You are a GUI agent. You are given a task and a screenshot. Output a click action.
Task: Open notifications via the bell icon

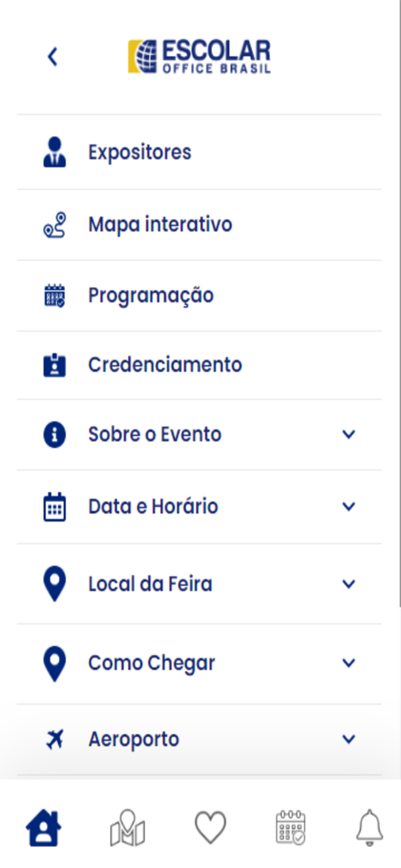tap(370, 826)
